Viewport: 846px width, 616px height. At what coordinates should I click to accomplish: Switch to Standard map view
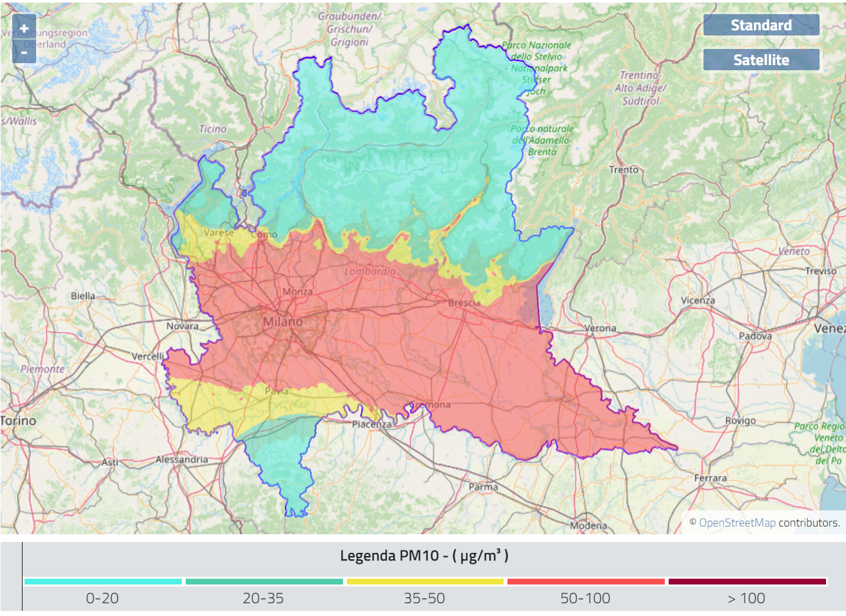[761, 25]
